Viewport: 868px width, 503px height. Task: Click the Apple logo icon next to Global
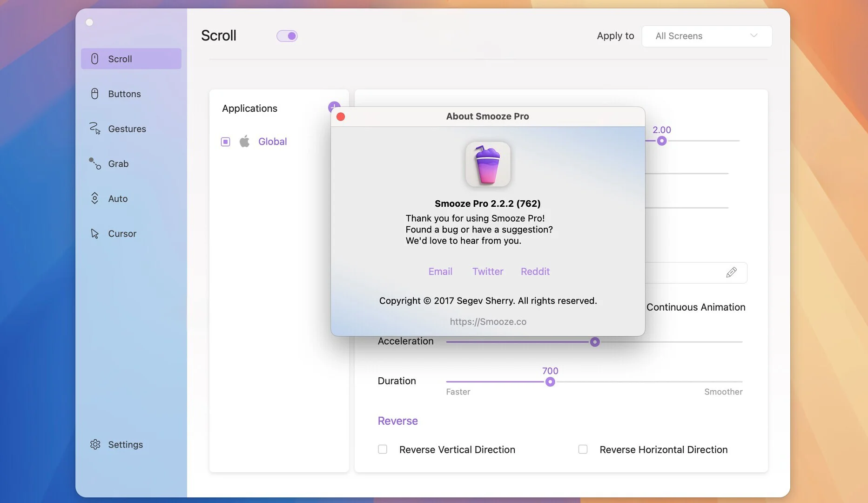244,141
